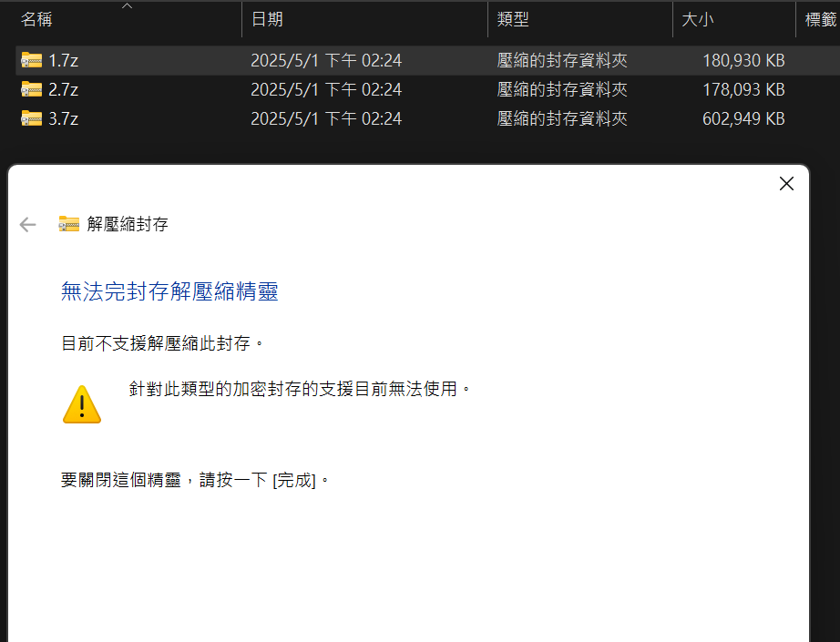Sort by the 類型 column header
The height and width of the screenshot is (642, 840).
pos(513,19)
